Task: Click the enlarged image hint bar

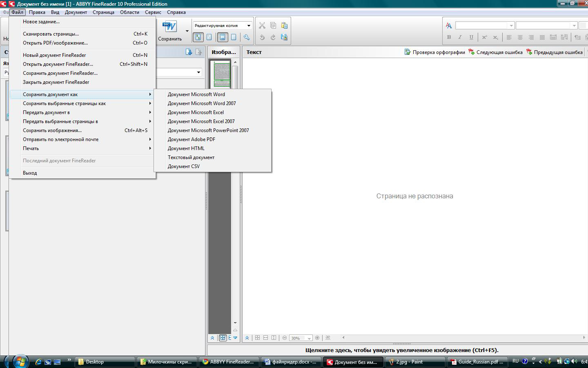Action: pyautogui.click(x=402, y=350)
